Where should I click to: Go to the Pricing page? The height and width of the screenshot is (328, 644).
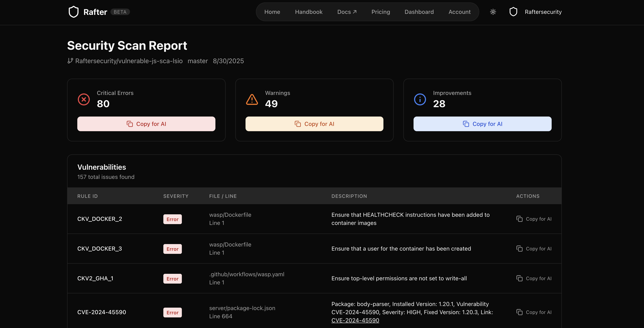click(381, 12)
